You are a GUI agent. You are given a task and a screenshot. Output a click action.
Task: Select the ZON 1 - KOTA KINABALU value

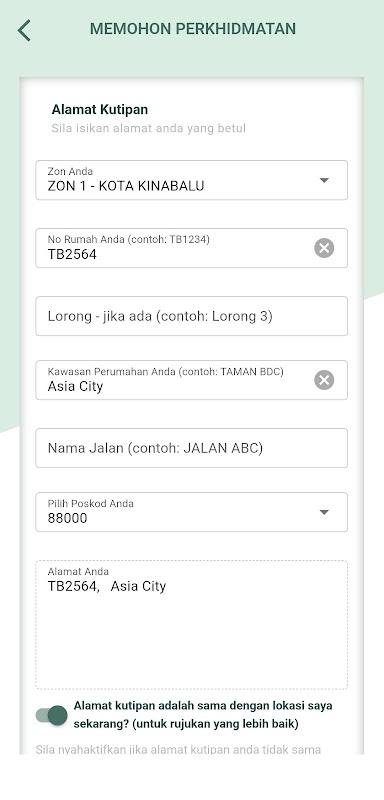coord(126,186)
